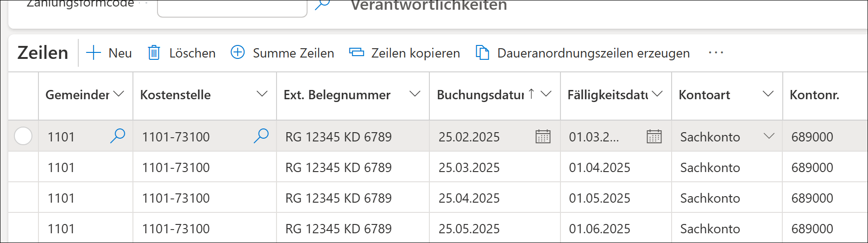The height and width of the screenshot is (243, 868).
Task: Open the Kontoart column header dropdown
Action: pos(768,94)
